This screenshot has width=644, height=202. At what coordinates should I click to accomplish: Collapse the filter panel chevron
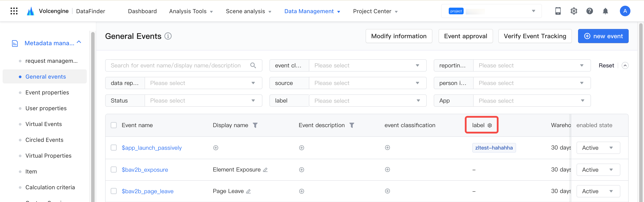(625, 65)
